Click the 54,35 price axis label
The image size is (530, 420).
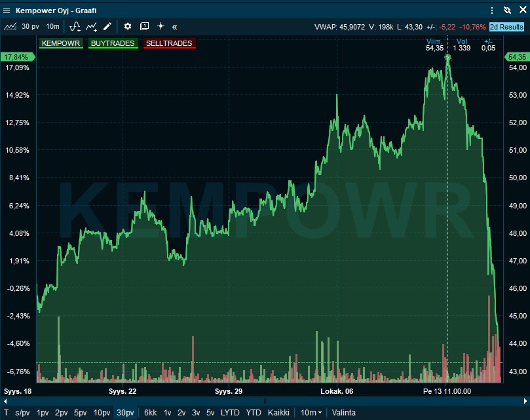click(516, 57)
